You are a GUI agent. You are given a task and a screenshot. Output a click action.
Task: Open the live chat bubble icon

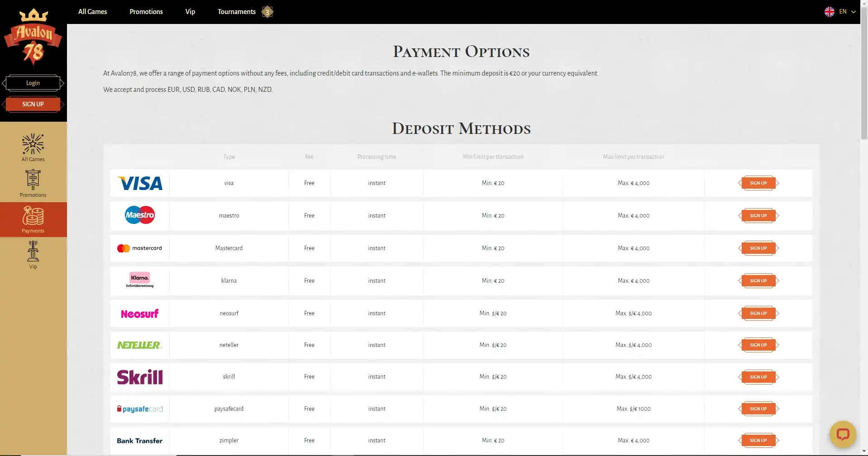[842, 435]
